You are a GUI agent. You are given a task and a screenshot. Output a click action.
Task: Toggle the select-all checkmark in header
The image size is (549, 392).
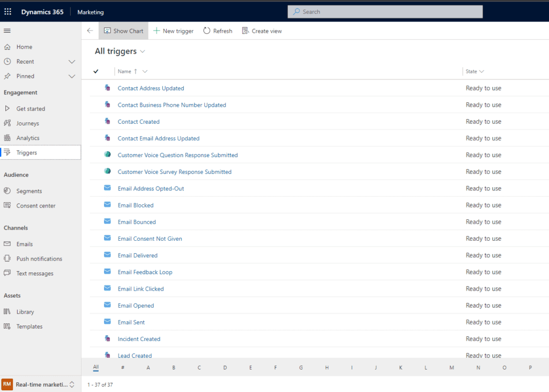point(96,71)
